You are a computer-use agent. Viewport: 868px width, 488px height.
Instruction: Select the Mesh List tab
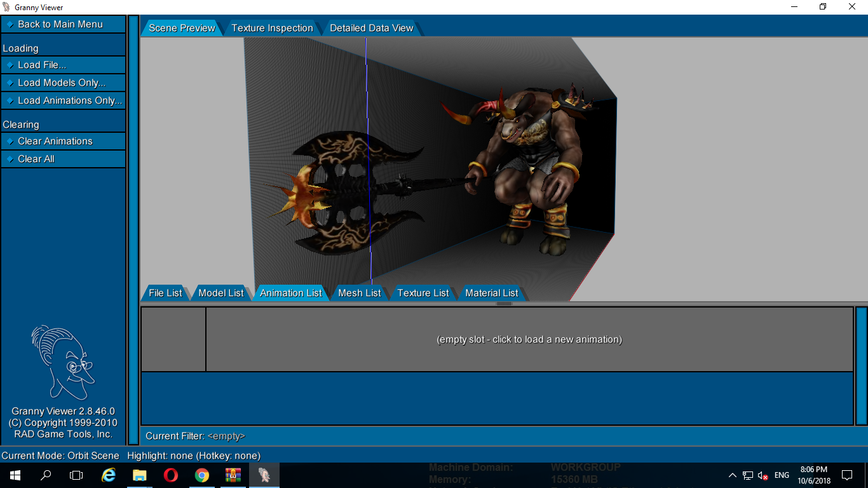(x=359, y=293)
